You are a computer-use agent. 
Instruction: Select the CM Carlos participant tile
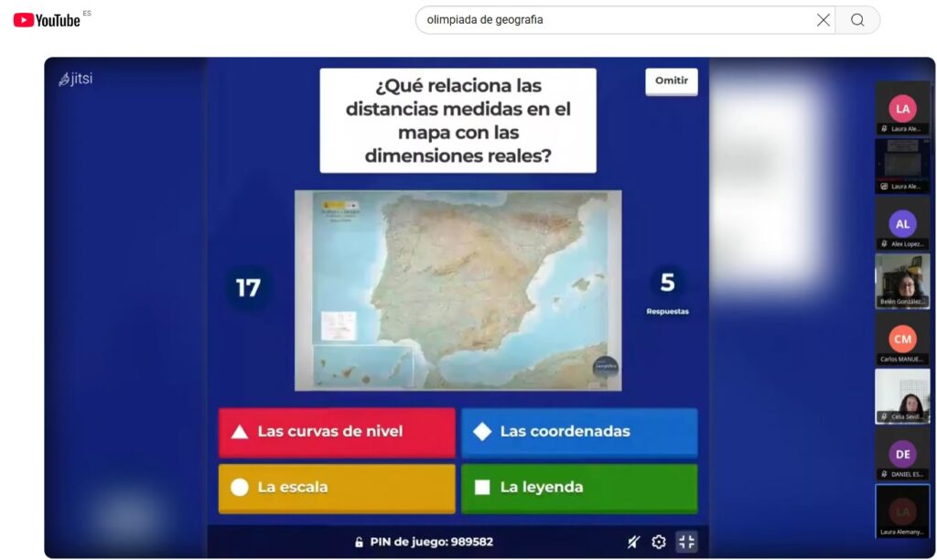pyautogui.click(x=902, y=339)
